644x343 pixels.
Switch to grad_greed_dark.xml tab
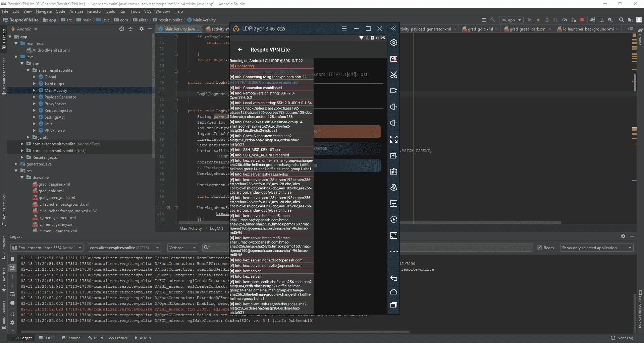[528, 29]
